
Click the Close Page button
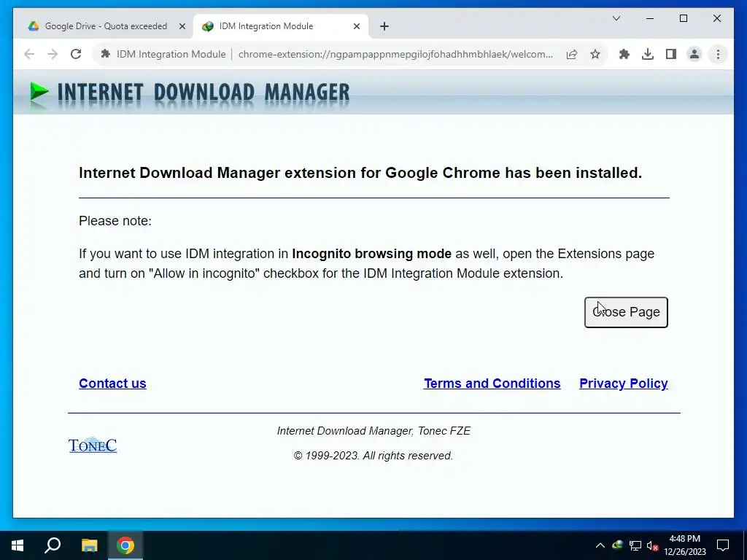click(x=625, y=312)
